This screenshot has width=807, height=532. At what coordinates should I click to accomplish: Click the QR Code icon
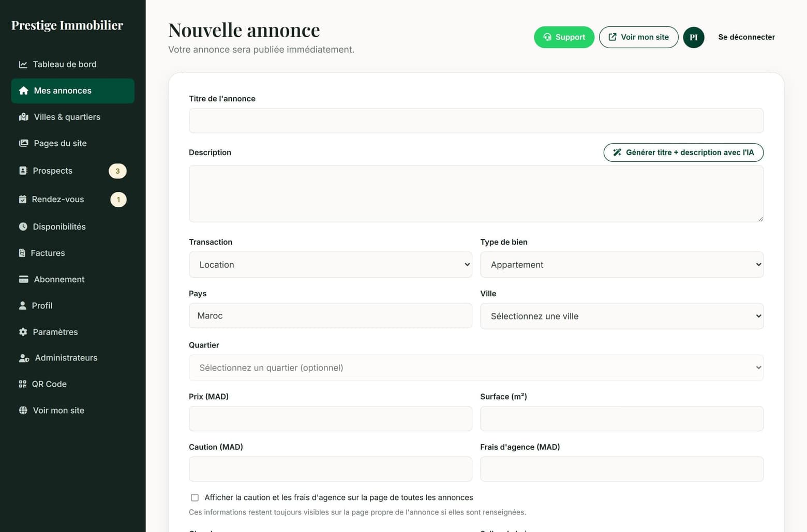(x=22, y=384)
